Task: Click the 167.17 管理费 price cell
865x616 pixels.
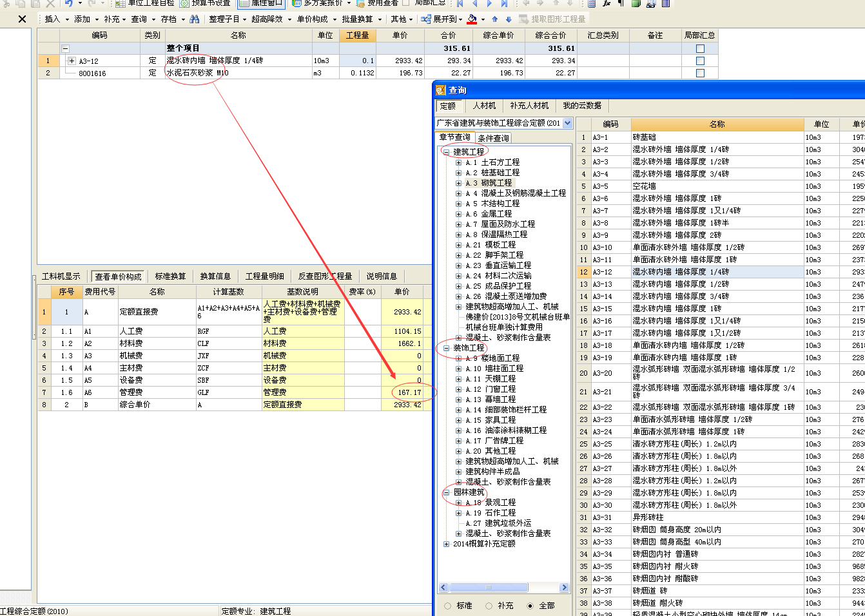Action: (x=402, y=392)
